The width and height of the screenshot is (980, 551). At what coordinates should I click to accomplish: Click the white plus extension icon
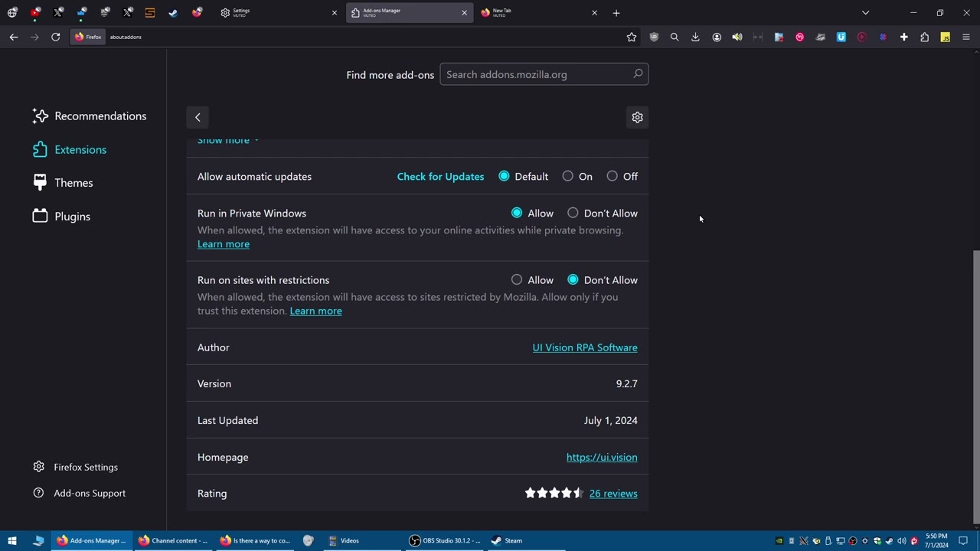[904, 37]
